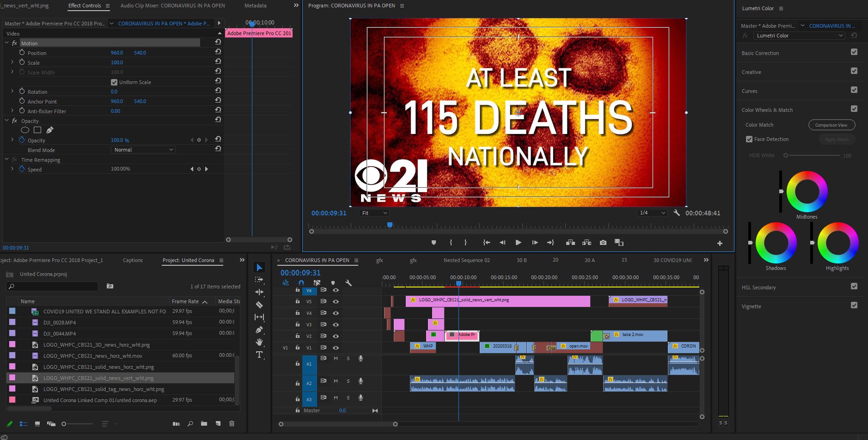Select the Selection arrow tool
Viewport: 868px width, 440px height.
tap(259, 268)
